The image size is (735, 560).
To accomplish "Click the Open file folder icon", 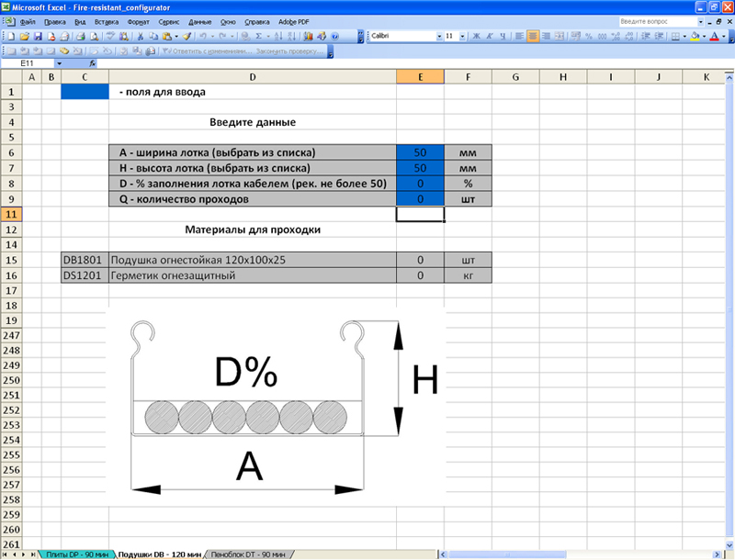I will [25, 36].
